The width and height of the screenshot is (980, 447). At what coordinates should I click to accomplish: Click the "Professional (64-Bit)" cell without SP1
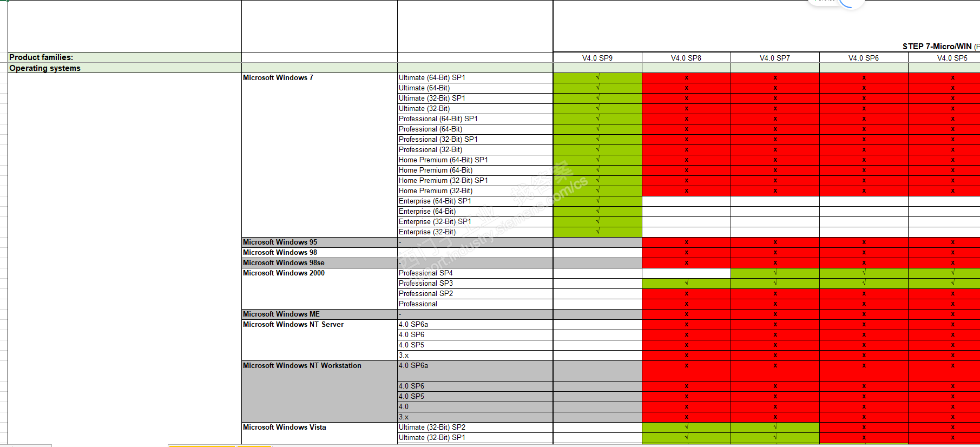click(x=475, y=129)
